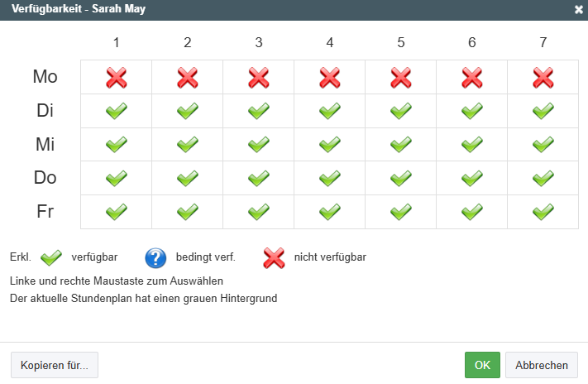
Task: Close the Verfügbarkeit dialog with the X
Action: click(579, 9)
